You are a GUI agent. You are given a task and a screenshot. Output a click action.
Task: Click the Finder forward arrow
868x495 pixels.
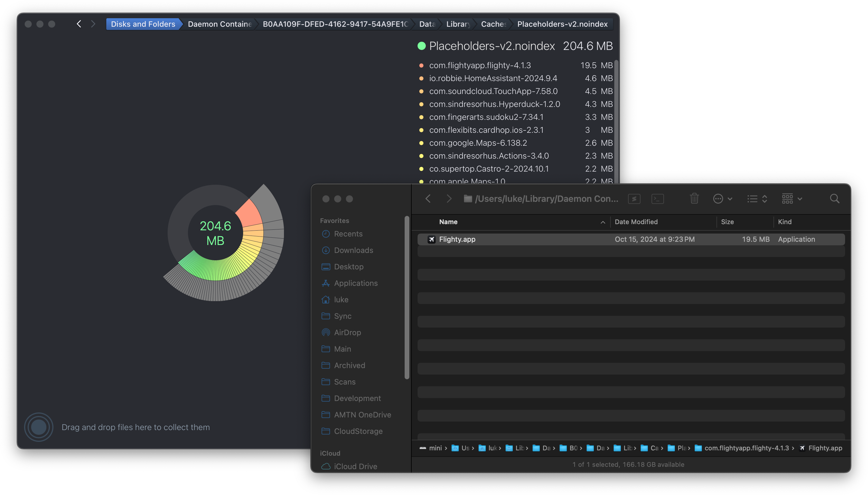449,199
